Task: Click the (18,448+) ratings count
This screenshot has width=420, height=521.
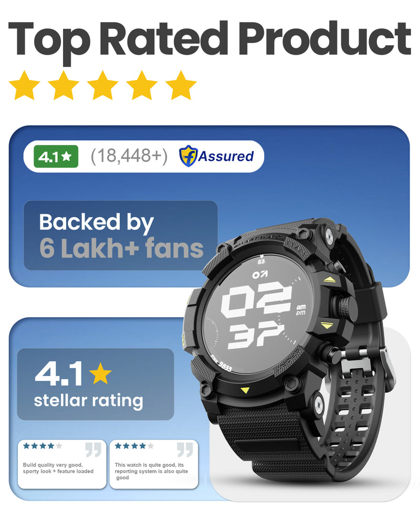Action: [129, 156]
